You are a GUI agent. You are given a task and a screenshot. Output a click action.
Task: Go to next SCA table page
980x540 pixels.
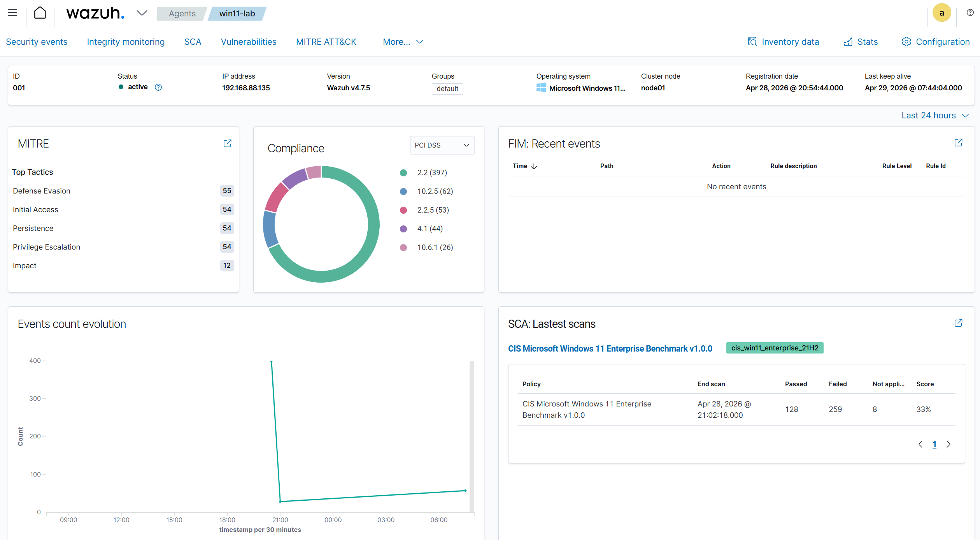coord(948,445)
